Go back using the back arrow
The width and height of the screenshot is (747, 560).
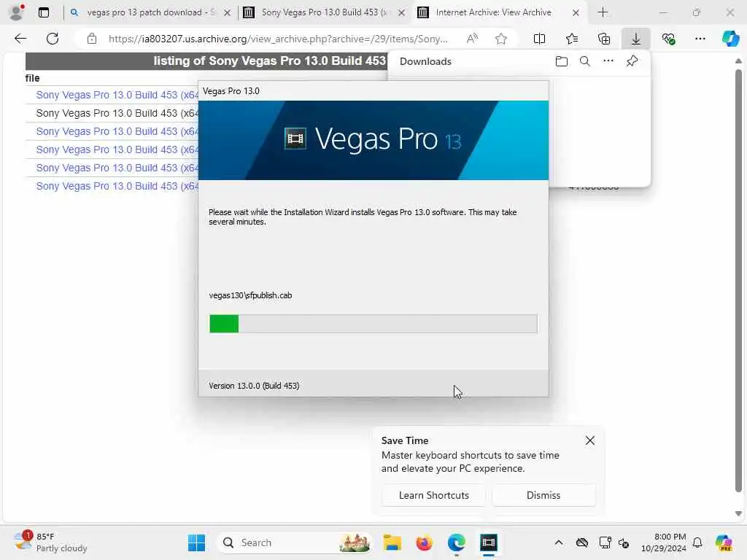coord(20,39)
